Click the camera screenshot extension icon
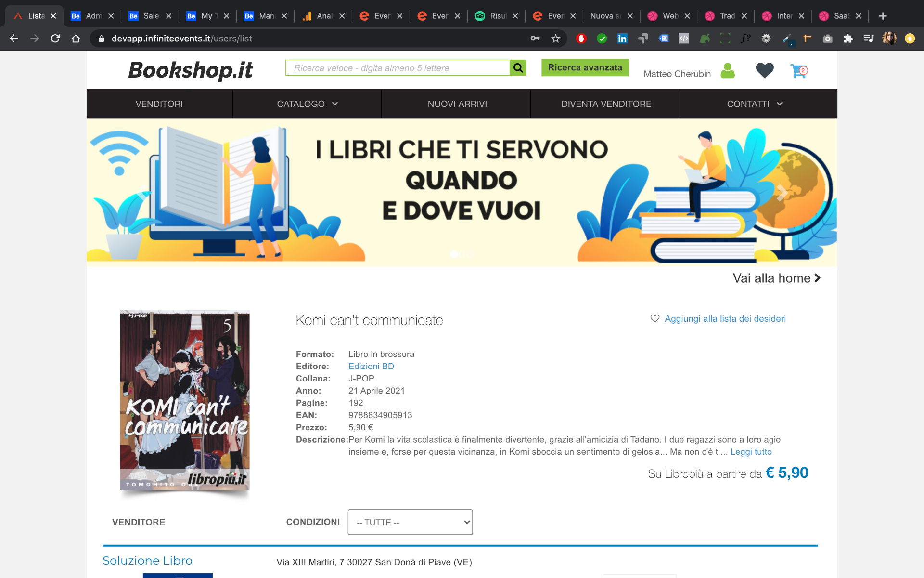Screen dimensions: 924x578 [x=828, y=39]
